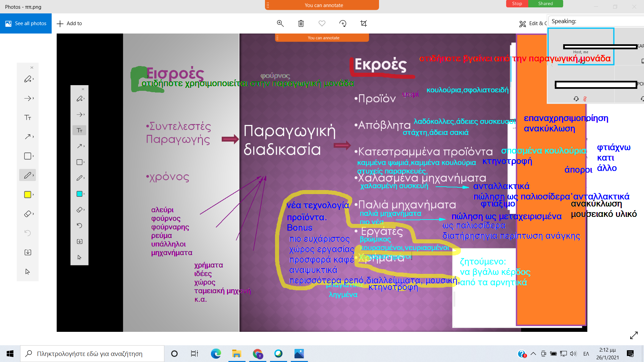Click the green Shared button
Screen dimensions: 644x362
545,4
